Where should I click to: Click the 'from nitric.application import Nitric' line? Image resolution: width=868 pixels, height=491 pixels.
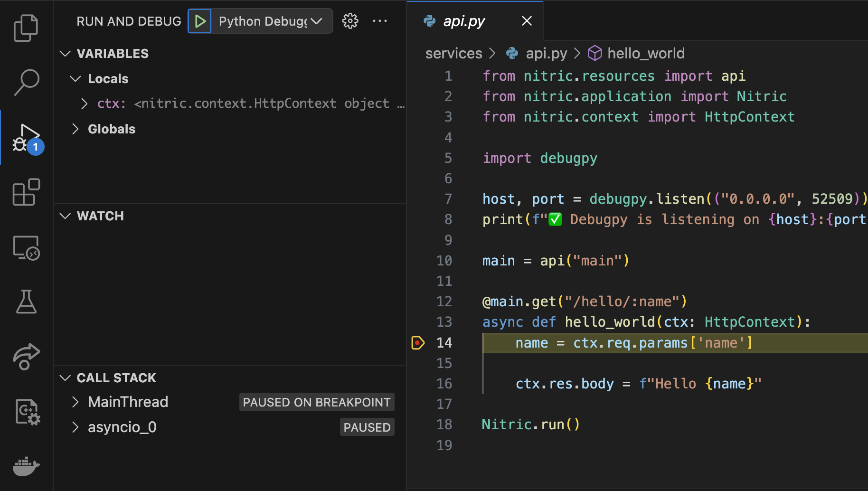pos(634,96)
